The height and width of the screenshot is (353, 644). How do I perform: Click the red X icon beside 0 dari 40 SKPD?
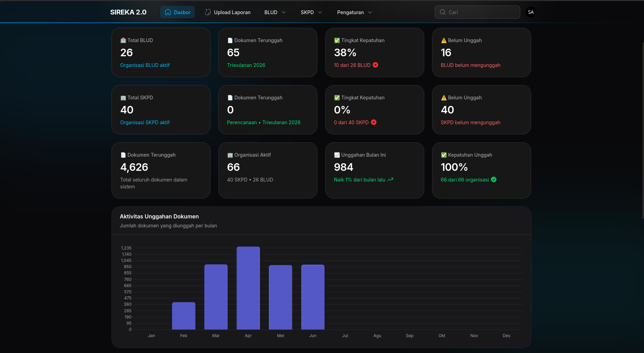point(374,122)
